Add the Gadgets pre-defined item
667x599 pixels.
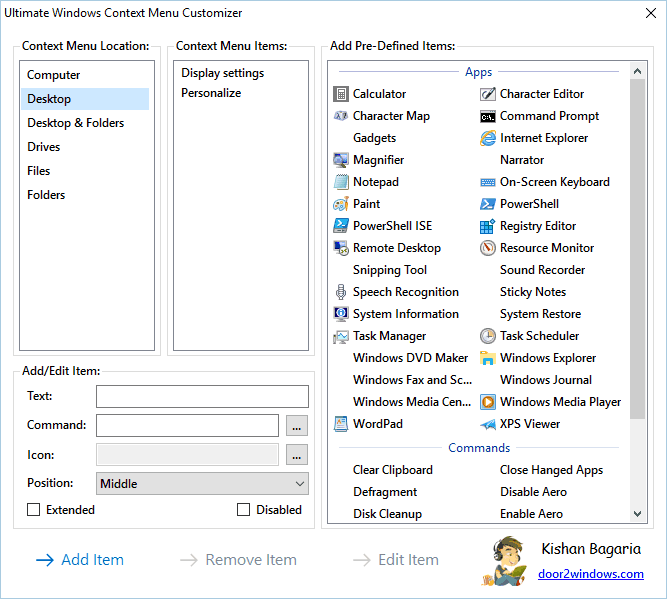point(374,138)
